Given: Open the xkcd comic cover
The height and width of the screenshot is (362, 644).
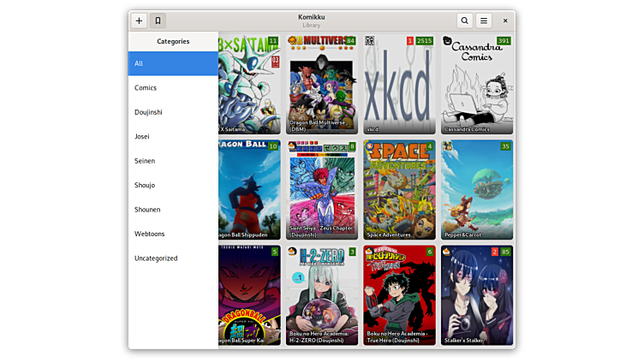Looking at the screenshot, I should 399,86.
